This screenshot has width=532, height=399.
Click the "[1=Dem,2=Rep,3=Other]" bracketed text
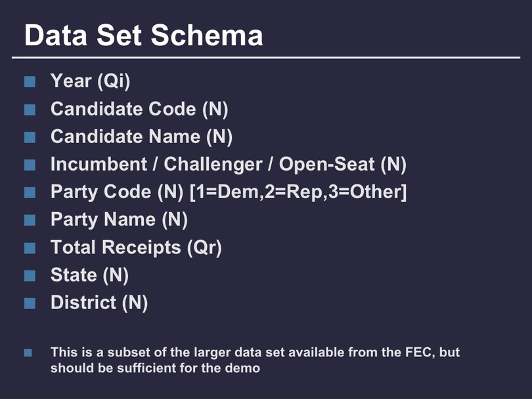pyautogui.click(x=298, y=192)
